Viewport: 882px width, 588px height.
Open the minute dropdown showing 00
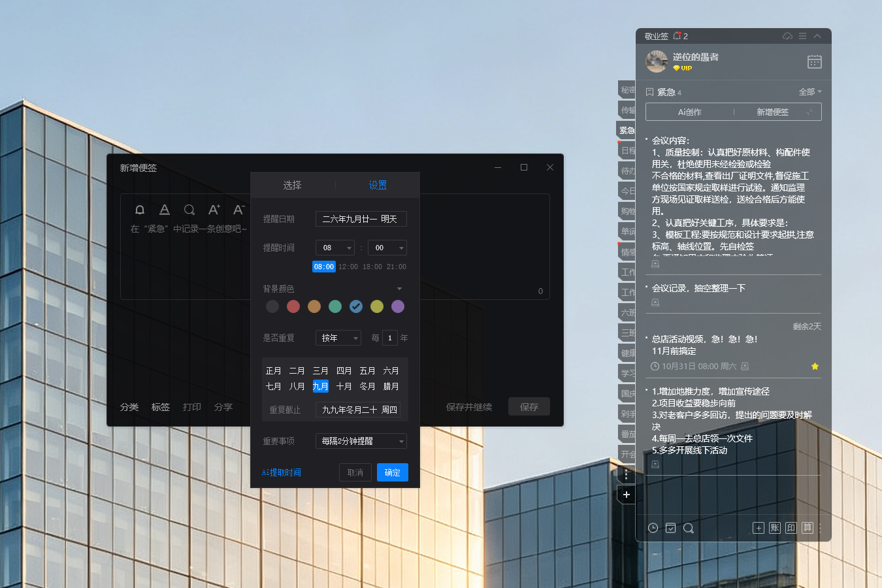(387, 248)
